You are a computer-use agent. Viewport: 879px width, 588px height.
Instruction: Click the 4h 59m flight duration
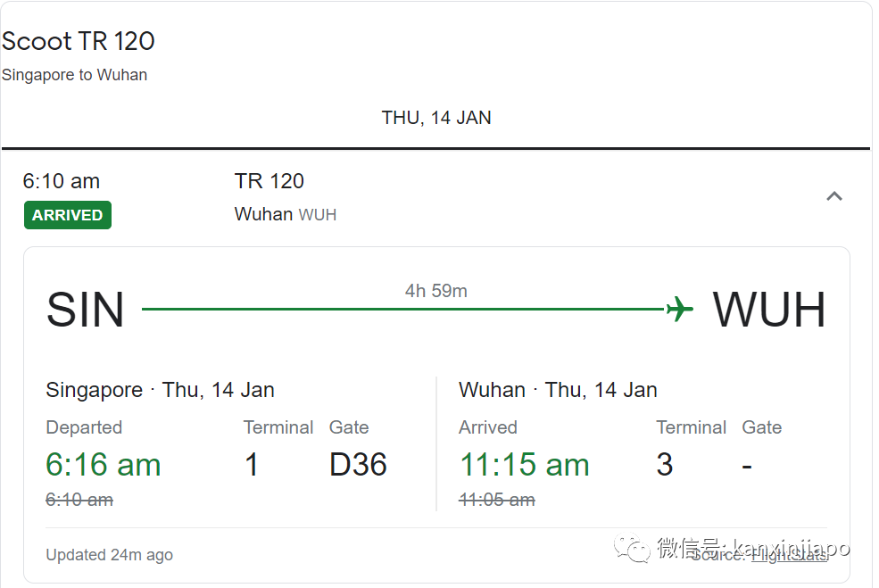point(436,291)
